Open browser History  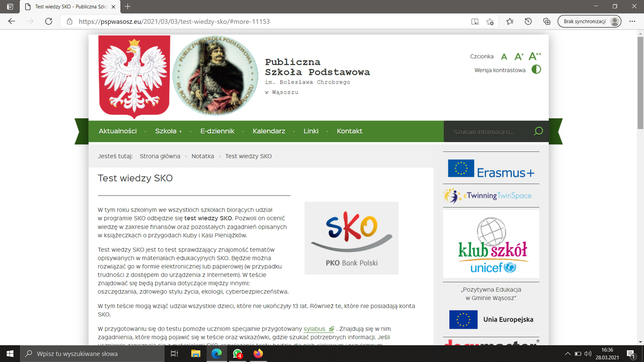(528, 21)
